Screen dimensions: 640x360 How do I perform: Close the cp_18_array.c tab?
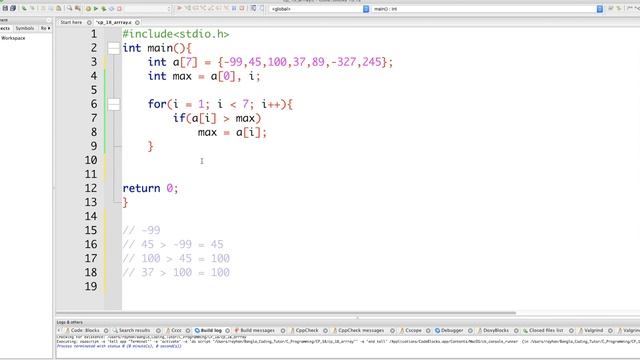[x=137, y=22]
